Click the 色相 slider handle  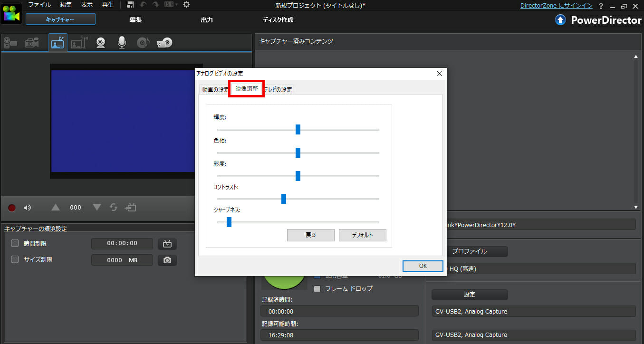[x=298, y=153]
